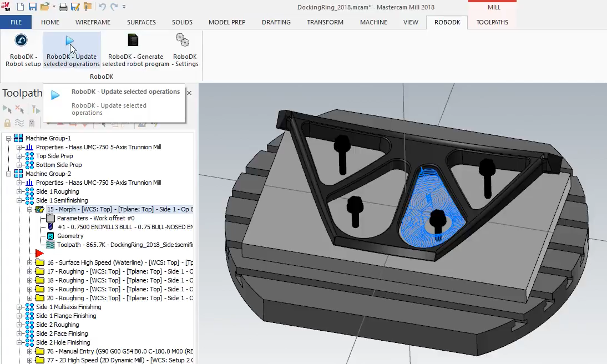Click Regenerate selected operations icon
Image resolution: width=607 pixels, height=364 pixels.
pyautogui.click(x=36, y=109)
